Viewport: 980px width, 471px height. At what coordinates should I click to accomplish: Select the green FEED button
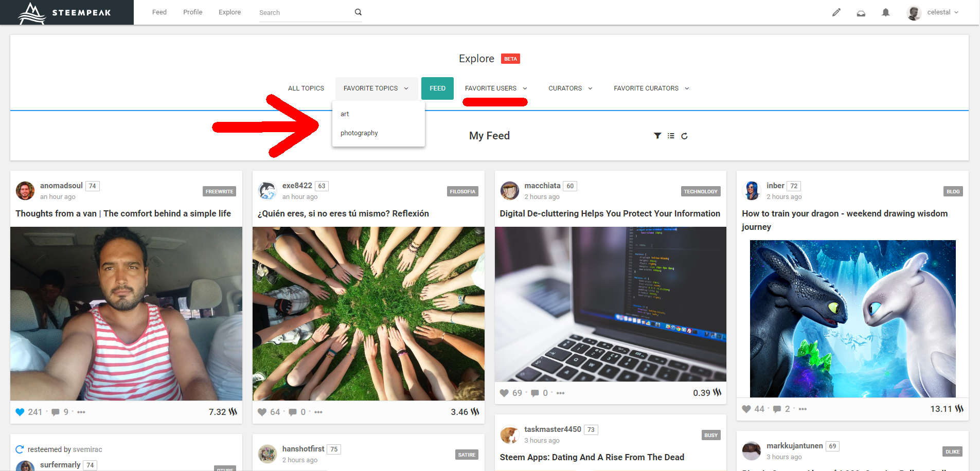[x=437, y=88]
